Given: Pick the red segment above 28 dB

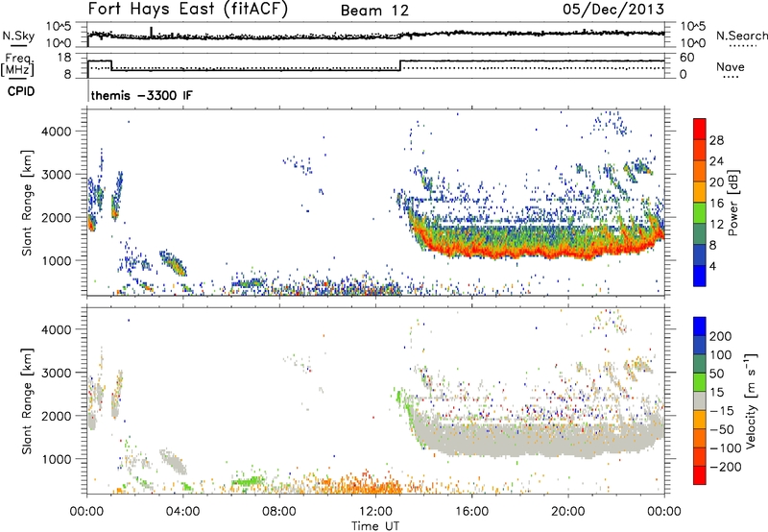Looking at the screenshot, I should pyautogui.click(x=700, y=129).
